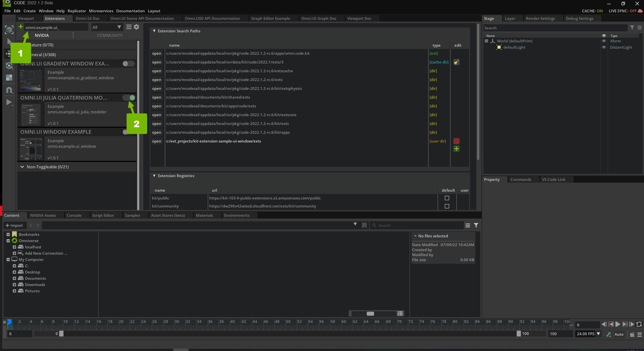Open the FPS dropdown arrow
644x351 pixels.
(x=598, y=334)
